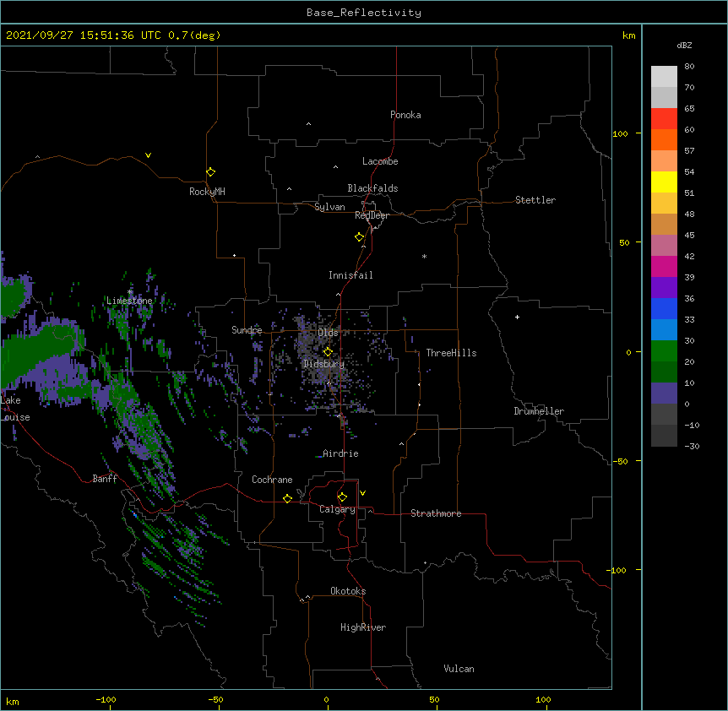Click the yellow diamond marker near RockyMH
This screenshot has width=728, height=711.
tap(210, 172)
